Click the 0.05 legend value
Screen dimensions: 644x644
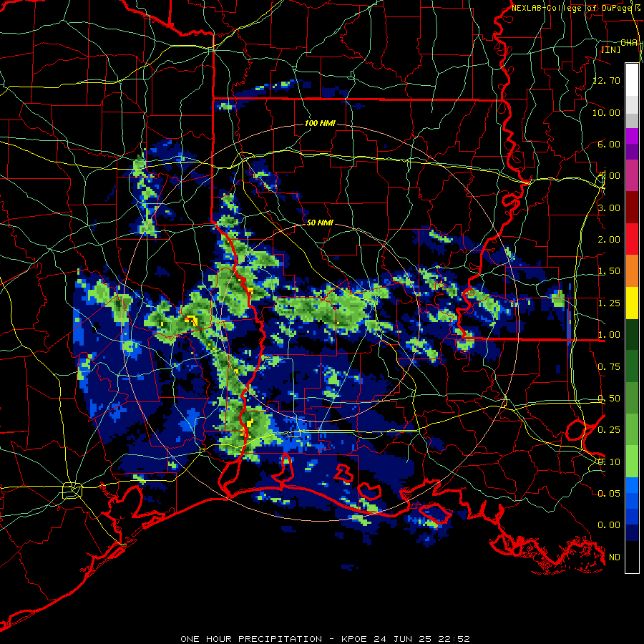[609, 493]
